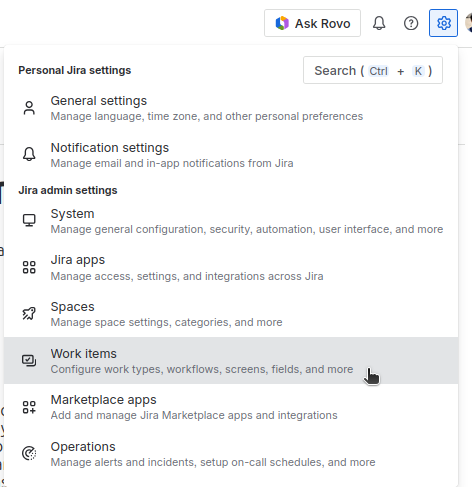The height and width of the screenshot is (487, 472).
Task: Select Notification settings from the menu
Action: [231, 155]
